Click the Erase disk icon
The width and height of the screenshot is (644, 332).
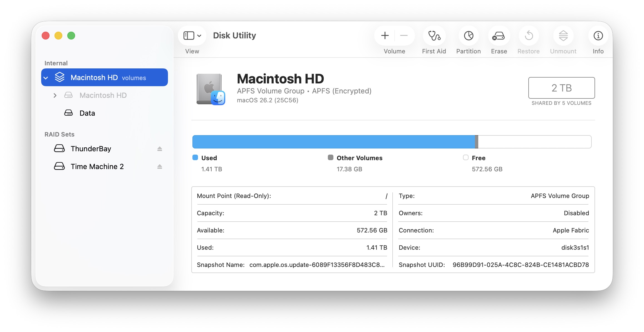(x=499, y=36)
